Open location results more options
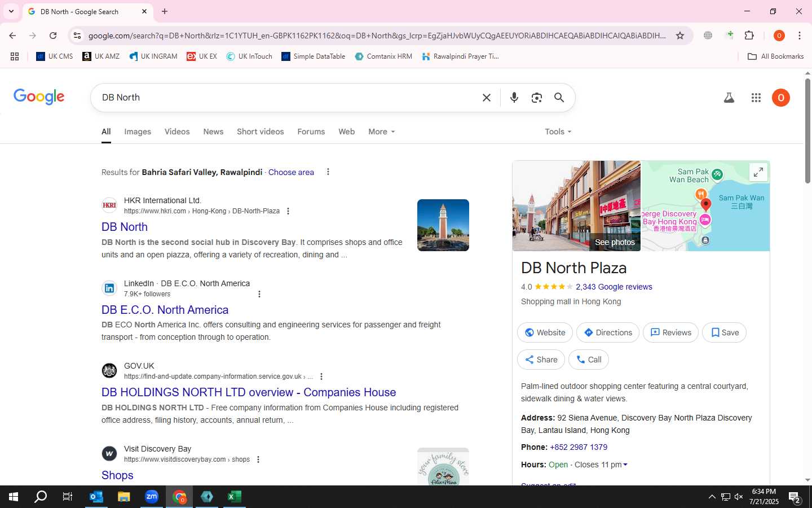The image size is (812, 508). (328, 172)
